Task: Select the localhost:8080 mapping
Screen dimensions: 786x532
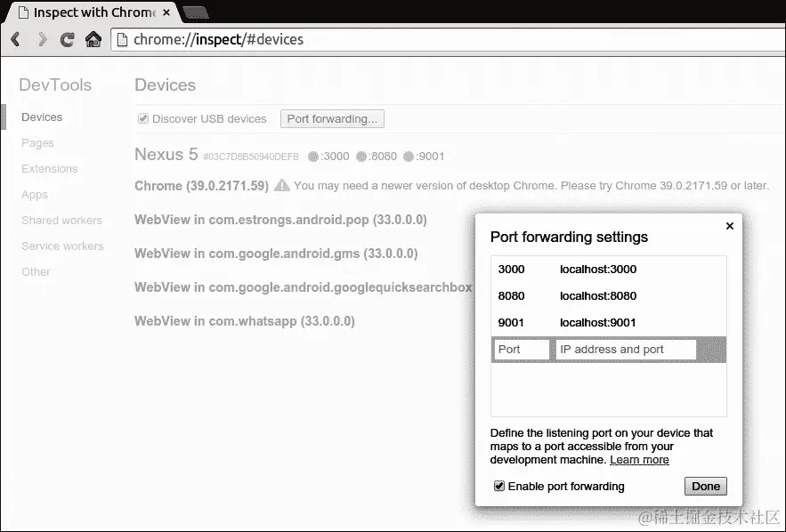Action: pyautogui.click(x=598, y=296)
